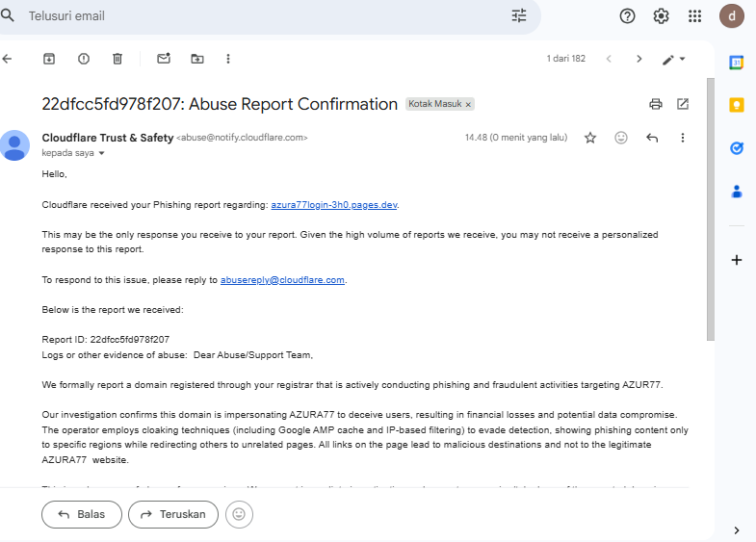Viewport: 756px width, 542px height.
Task: Click the sender's profile avatar
Action: click(15, 145)
